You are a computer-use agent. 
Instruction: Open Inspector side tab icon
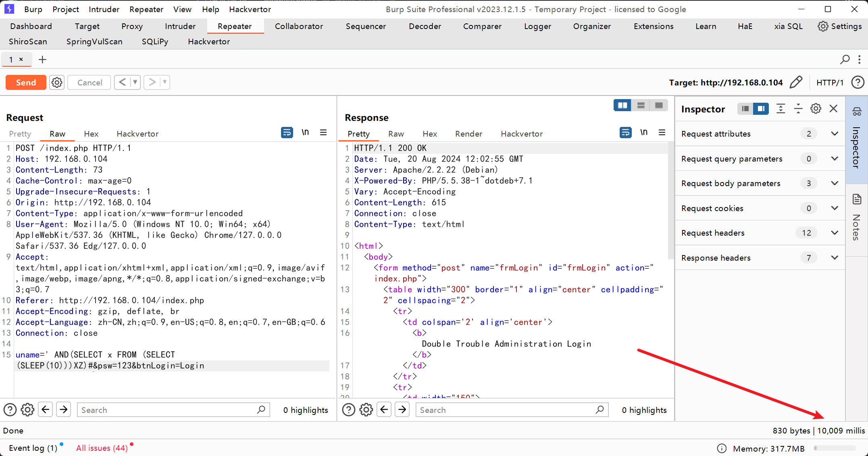(x=857, y=112)
